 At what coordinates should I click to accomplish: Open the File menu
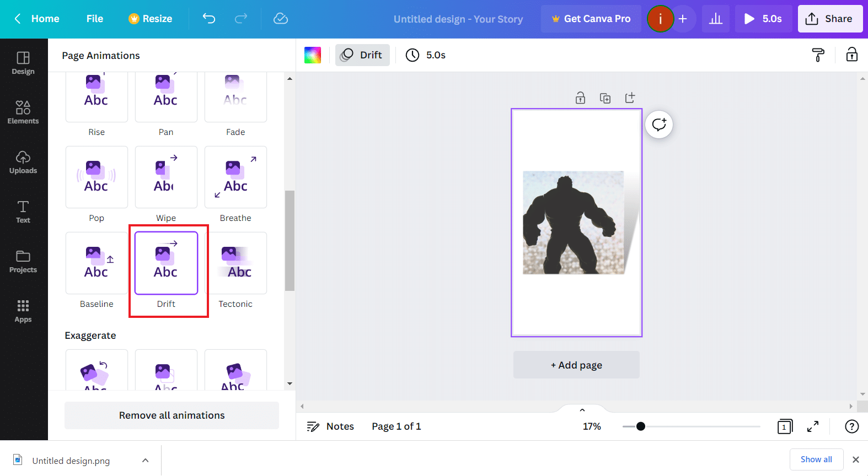pyautogui.click(x=95, y=19)
